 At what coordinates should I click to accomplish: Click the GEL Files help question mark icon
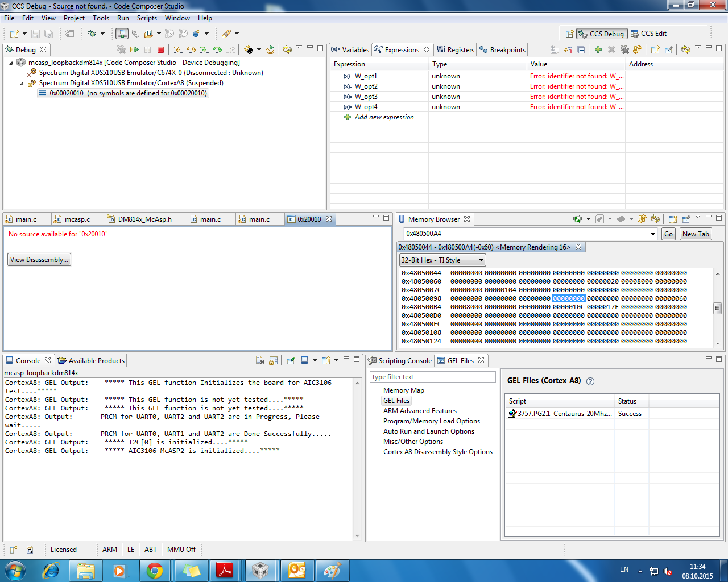click(590, 381)
